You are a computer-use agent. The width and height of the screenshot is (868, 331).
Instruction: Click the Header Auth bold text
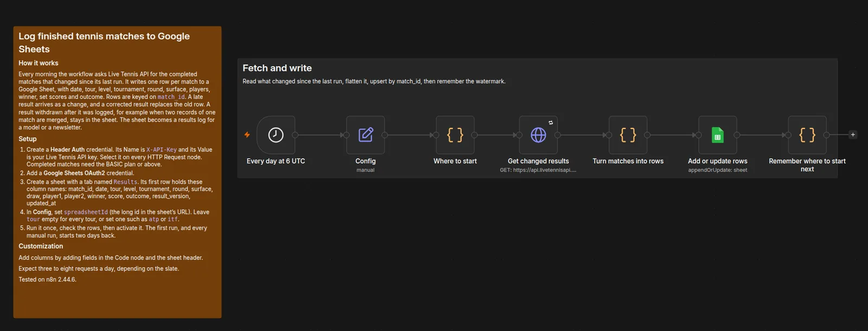67,150
